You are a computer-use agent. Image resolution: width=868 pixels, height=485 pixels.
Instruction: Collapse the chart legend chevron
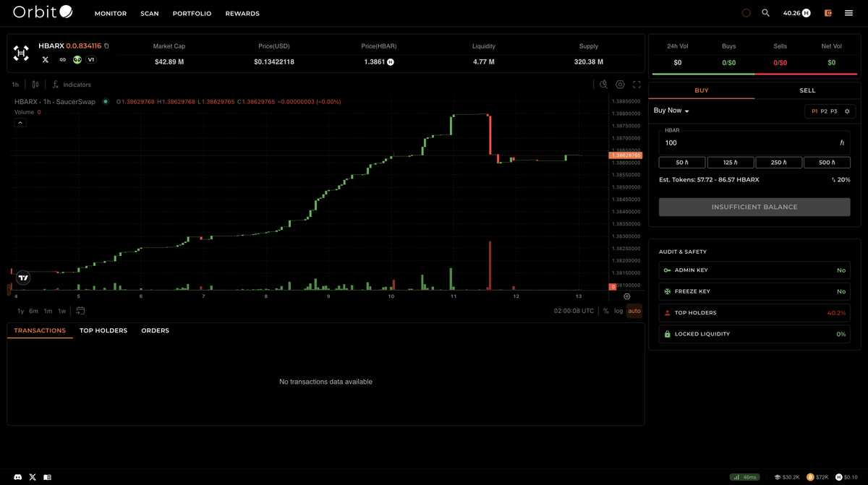20,123
